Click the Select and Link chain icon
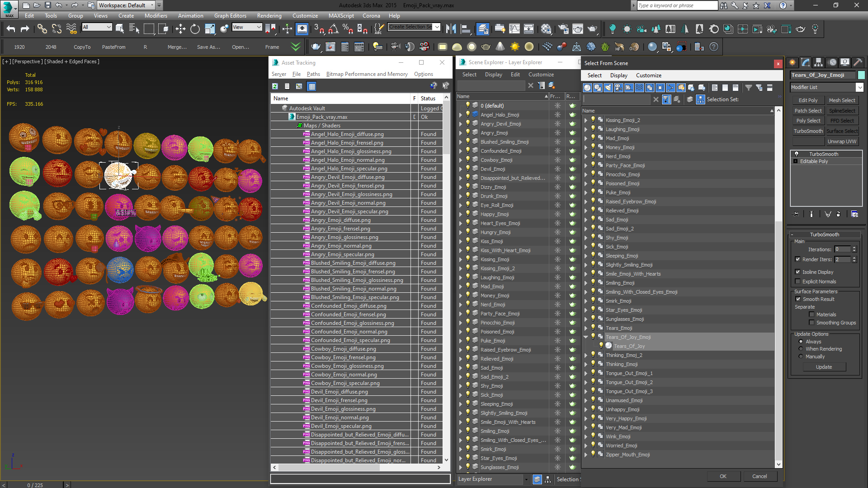The height and width of the screenshot is (488, 868). coord(42,29)
